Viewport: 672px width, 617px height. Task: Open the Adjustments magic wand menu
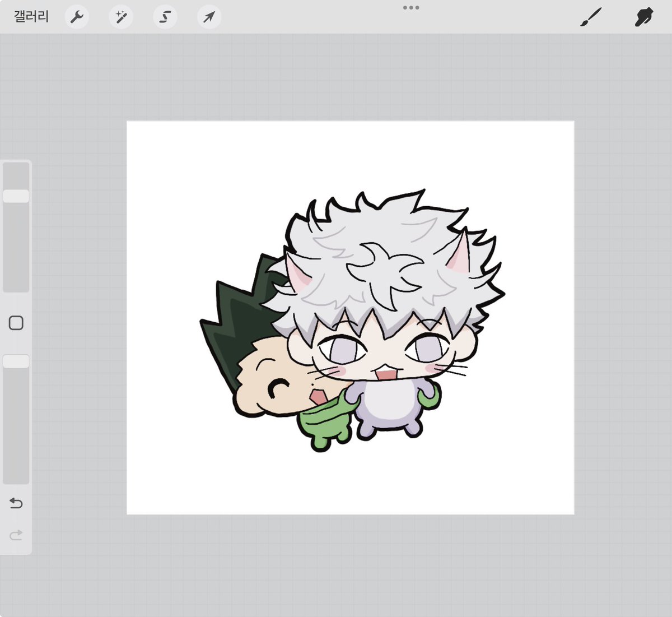[121, 17]
